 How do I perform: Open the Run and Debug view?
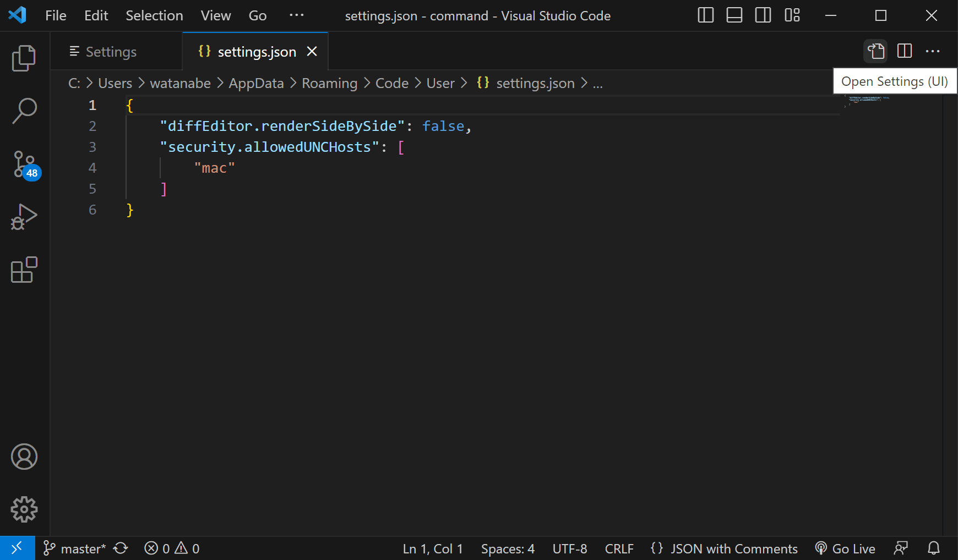click(x=24, y=217)
